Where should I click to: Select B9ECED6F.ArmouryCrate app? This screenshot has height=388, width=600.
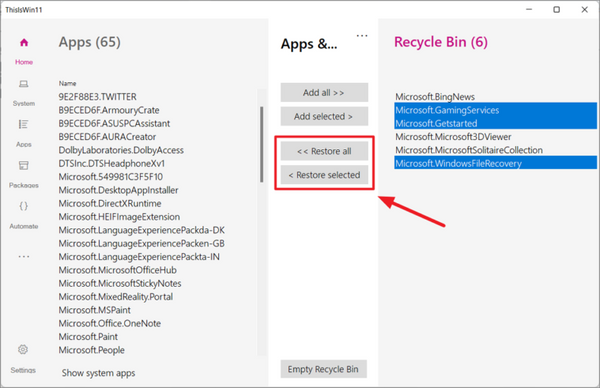(x=109, y=110)
